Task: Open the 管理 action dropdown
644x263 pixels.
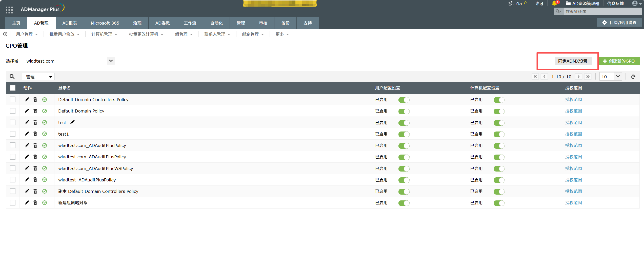Action: tap(38, 77)
